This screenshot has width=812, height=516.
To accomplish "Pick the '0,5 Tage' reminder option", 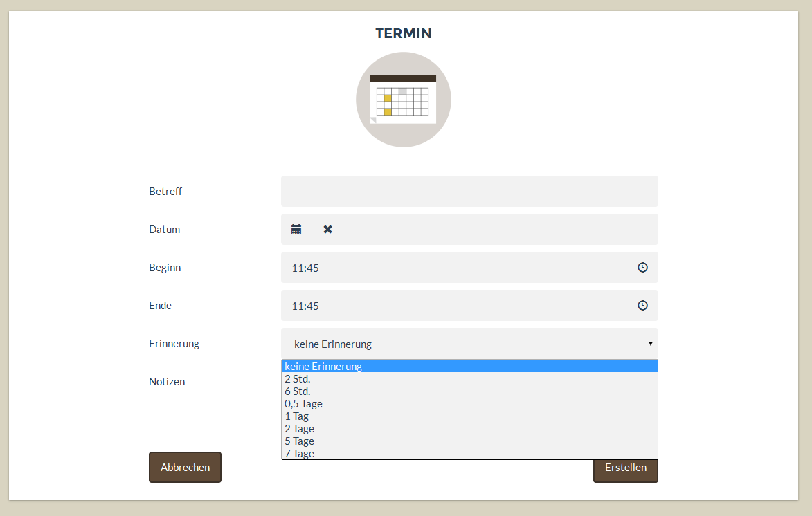I will 470,404.
